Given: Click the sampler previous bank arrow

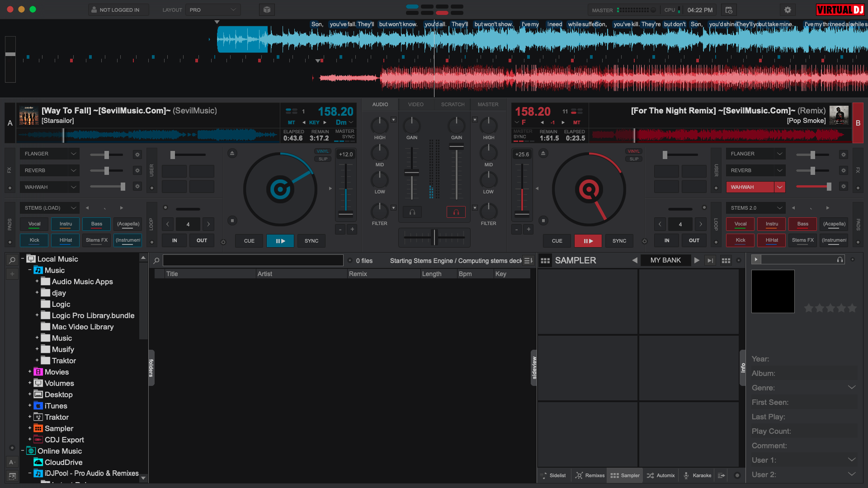Looking at the screenshot, I should click(635, 261).
